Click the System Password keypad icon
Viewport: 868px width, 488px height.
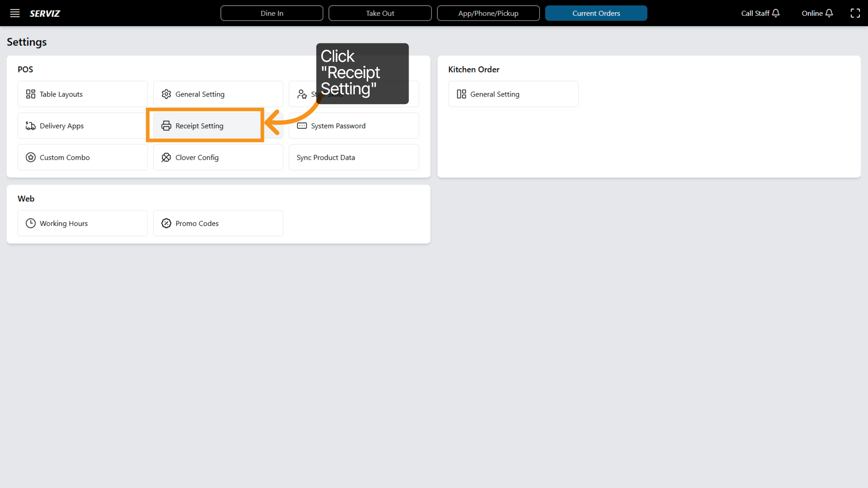[x=302, y=125]
